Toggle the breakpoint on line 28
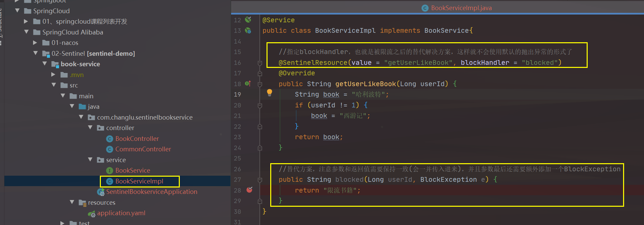The width and height of the screenshot is (644, 225). (249, 190)
